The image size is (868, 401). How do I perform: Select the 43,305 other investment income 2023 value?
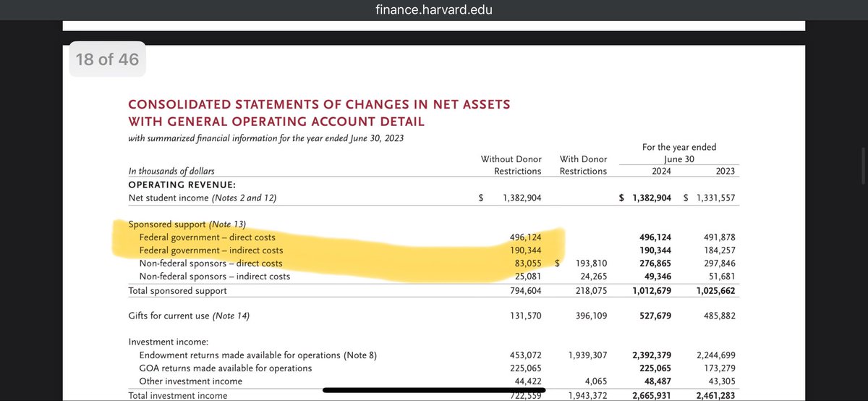tap(723, 381)
